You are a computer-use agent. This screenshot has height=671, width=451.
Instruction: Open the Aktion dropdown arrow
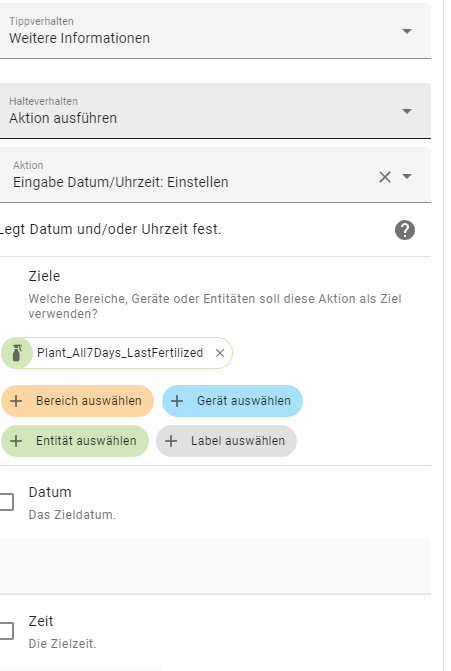pos(407,176)
